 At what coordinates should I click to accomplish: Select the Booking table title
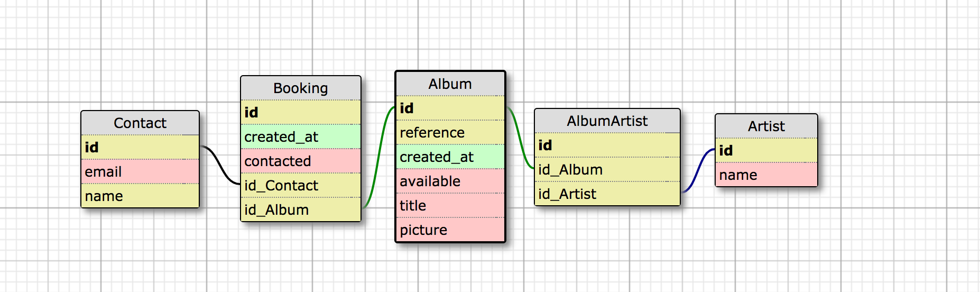[301, 88]
